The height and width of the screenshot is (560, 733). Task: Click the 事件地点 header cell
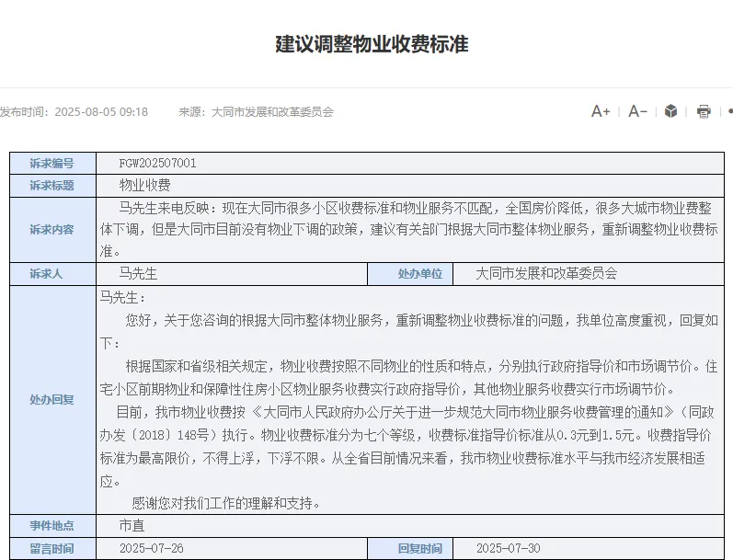[52, 526]
